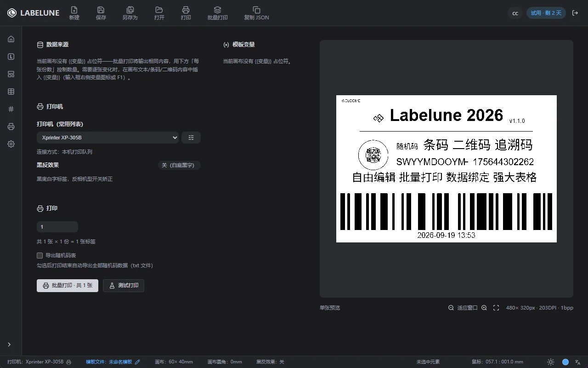Click the 画布：60× 40mm status entry
Screen dimensions: 588x368
point(174,362)
